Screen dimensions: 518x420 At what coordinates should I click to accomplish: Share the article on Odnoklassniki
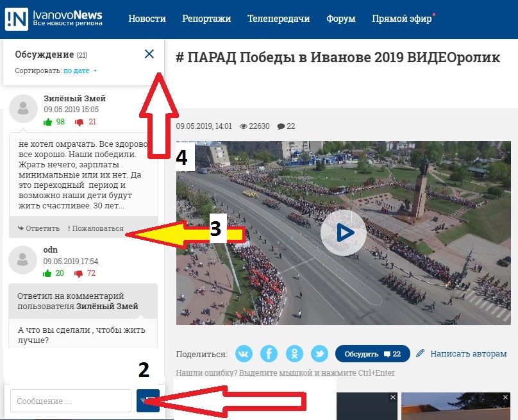tap(294, 353)
